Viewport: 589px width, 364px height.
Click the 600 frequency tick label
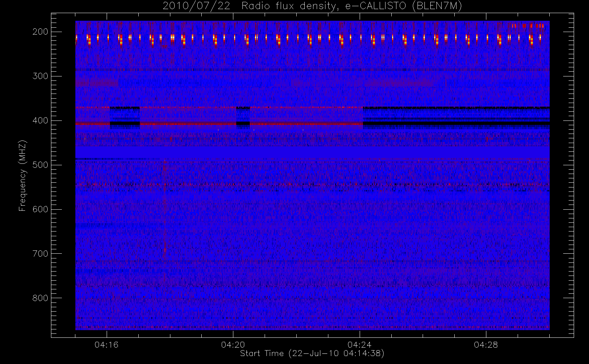(40, 209)
